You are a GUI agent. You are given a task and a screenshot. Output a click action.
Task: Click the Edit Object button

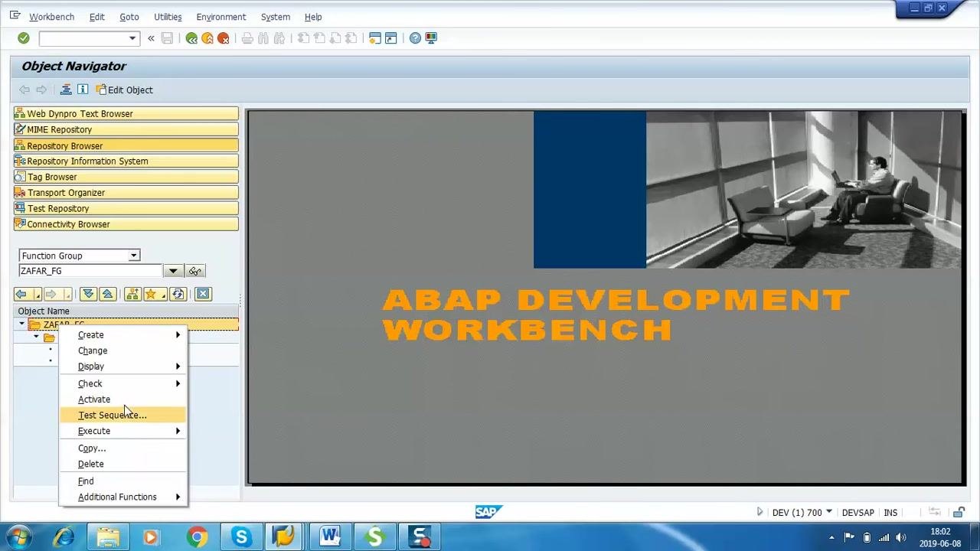tap(125, 90)
